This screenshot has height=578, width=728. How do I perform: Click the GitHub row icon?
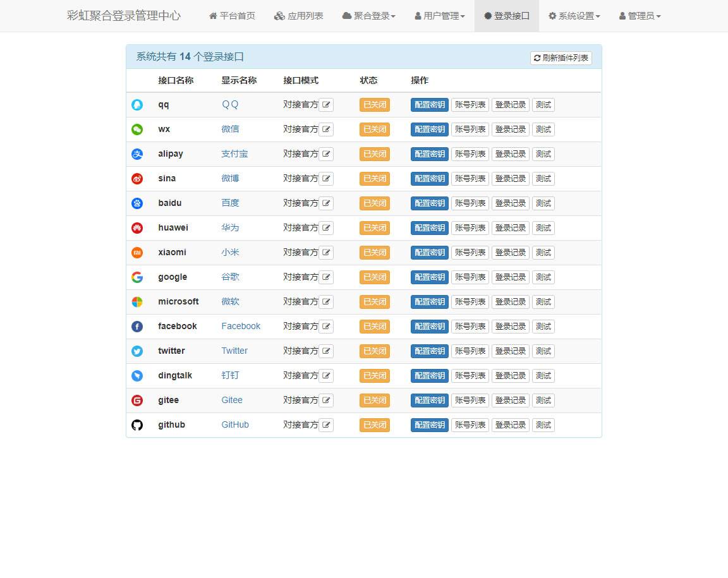coord(137,424)
